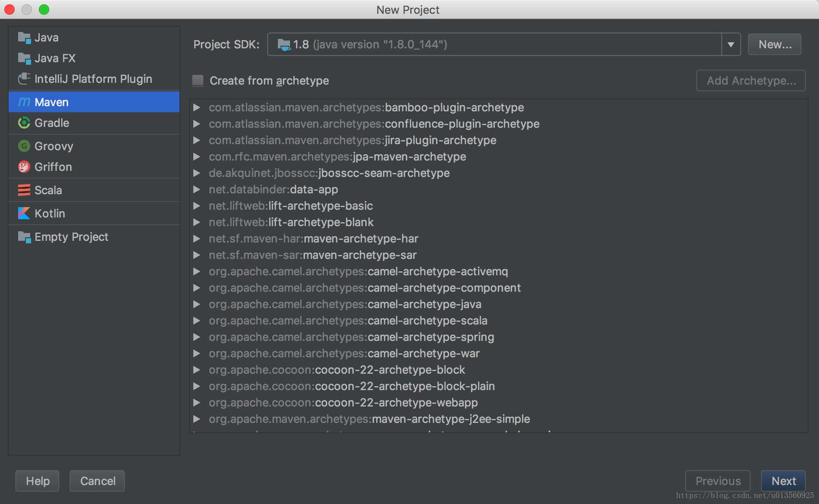Select camel-archetype-spring row
This screenshot has width=819, height=504.
[498, 337]
